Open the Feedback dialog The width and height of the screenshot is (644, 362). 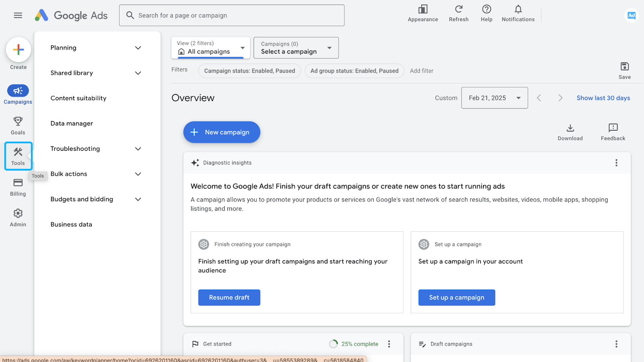tap(613, 132)
